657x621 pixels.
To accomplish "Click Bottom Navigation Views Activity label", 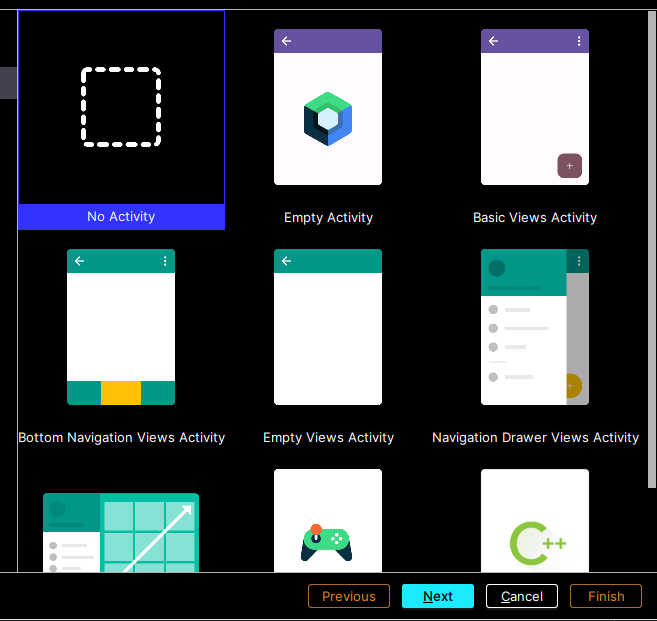I will coord(122,437).
